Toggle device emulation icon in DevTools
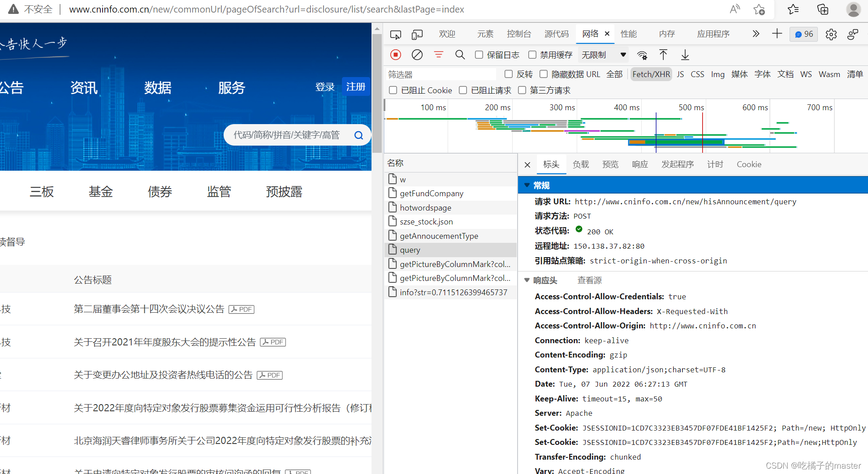Screen dimensions: 868x474 coord(417,34)
